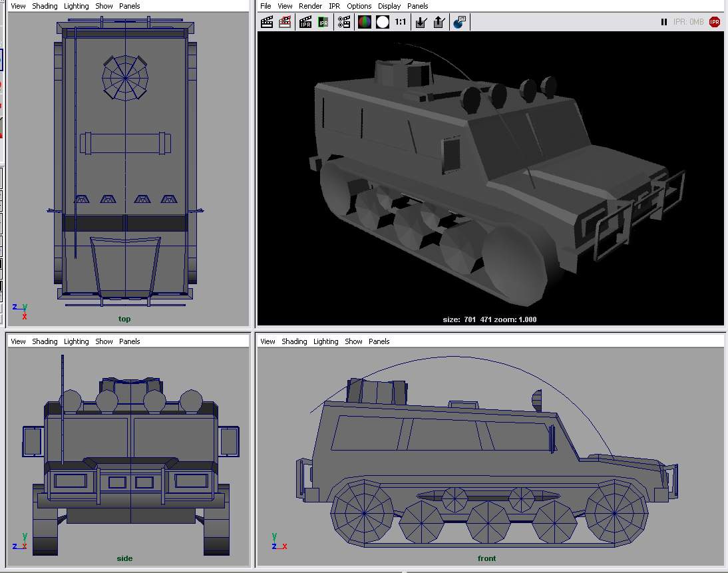The height and width of the screenshot is (573, 728).
Task: Click the Keep Image icon
Action: coord(421,22)
